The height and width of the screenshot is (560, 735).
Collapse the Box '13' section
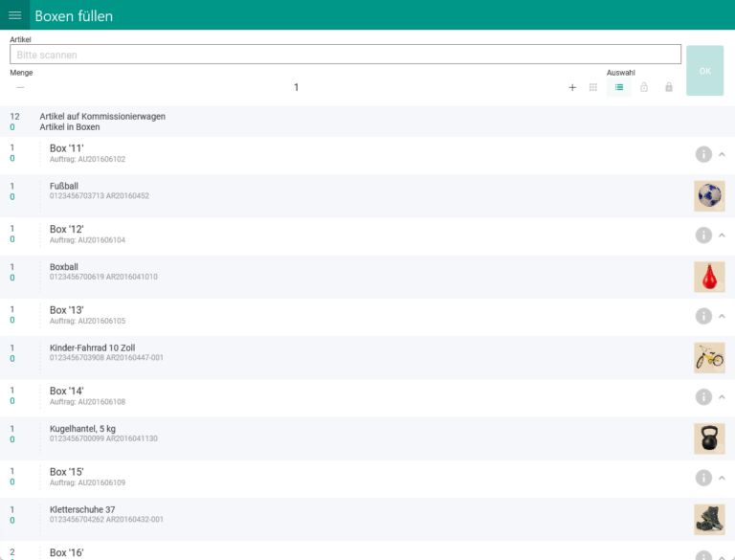[x=722, y=316]
